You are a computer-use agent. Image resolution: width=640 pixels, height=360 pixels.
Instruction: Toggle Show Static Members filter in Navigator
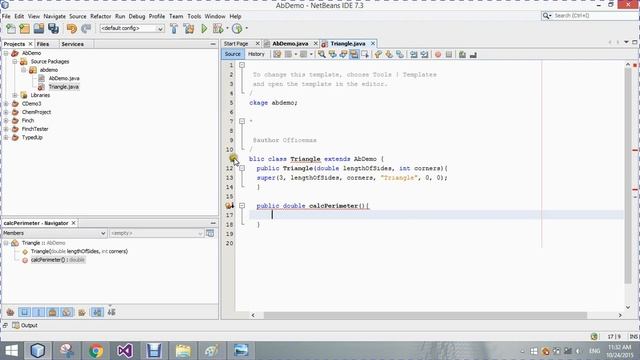39,312
